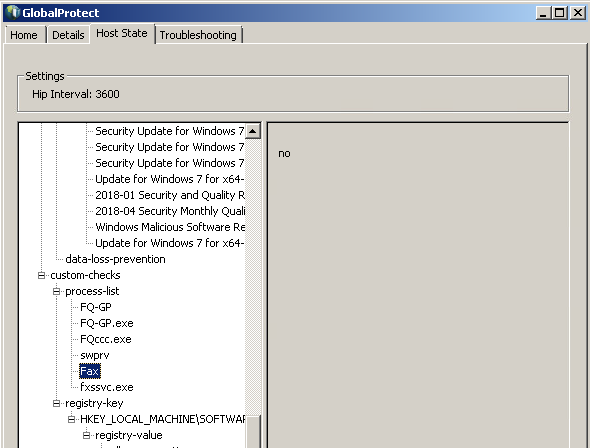Select the swprv process entry

point(95,355)
